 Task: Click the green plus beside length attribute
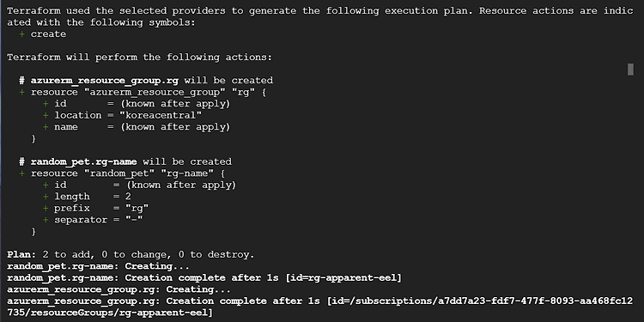[x=46, y=197]
